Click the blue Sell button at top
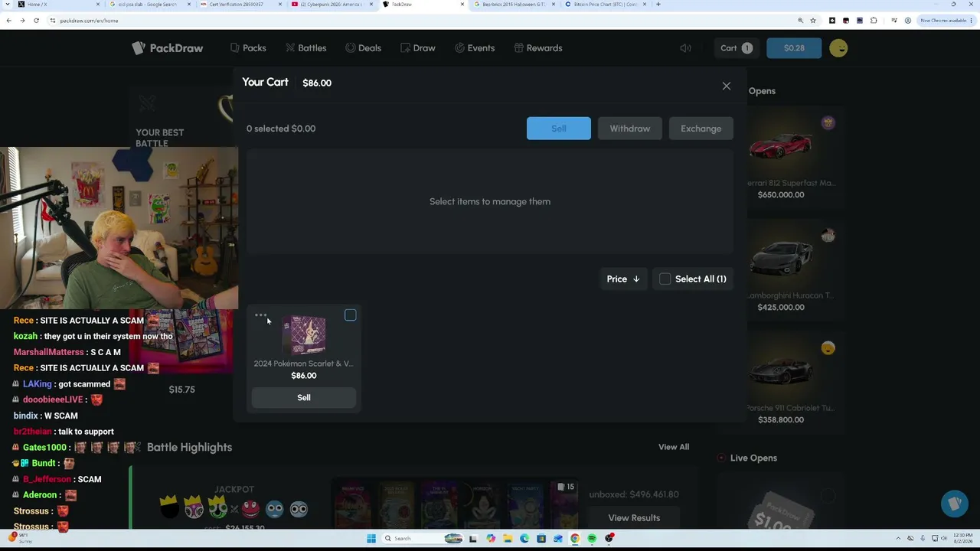This screenshot has height=551, width=980. (559, 129)
